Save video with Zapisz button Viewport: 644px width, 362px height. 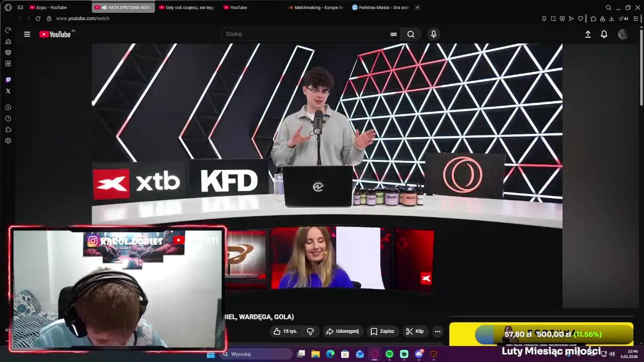point(382,331)
